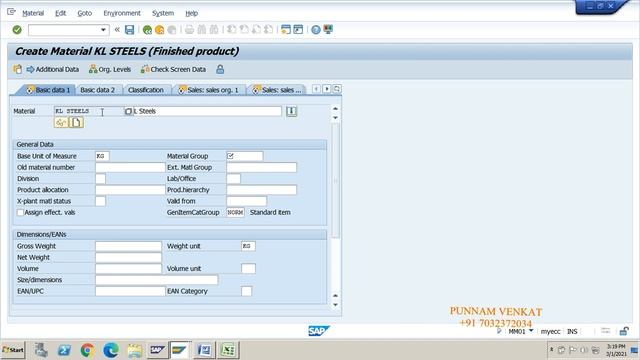The width and height of the screenshot is (640, 360).
Task: Click the orange Exit toolbar icon
Action: (x=160, y=30)
